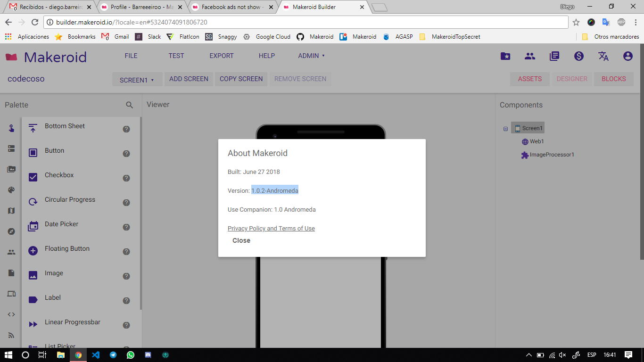Viewport: 644px width, 362px height.
Task: Click the REMOVE SCREEN button
Action: click(x=300, y=79)
